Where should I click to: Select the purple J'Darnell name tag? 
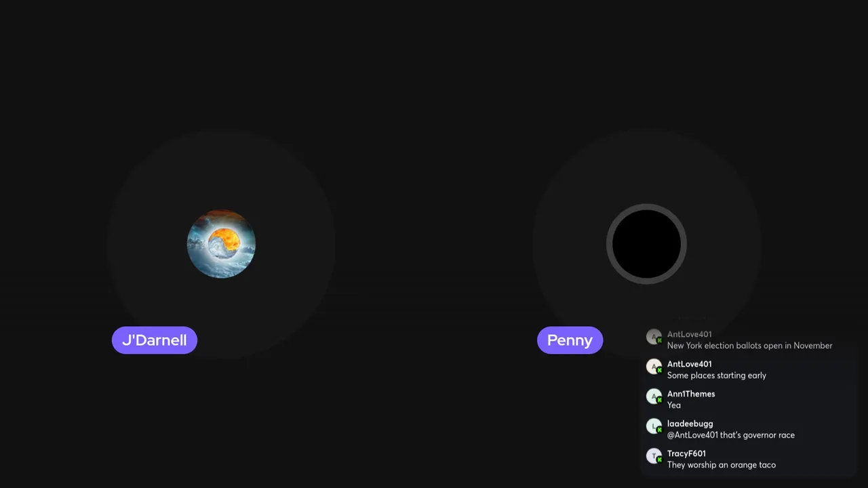(x=155, y=340)
